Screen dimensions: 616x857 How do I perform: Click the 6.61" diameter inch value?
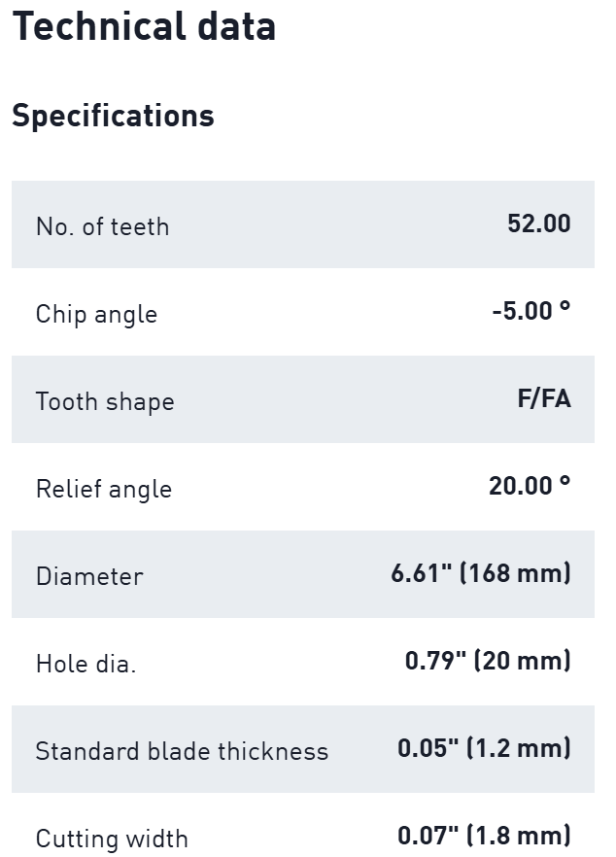[421, 573]
